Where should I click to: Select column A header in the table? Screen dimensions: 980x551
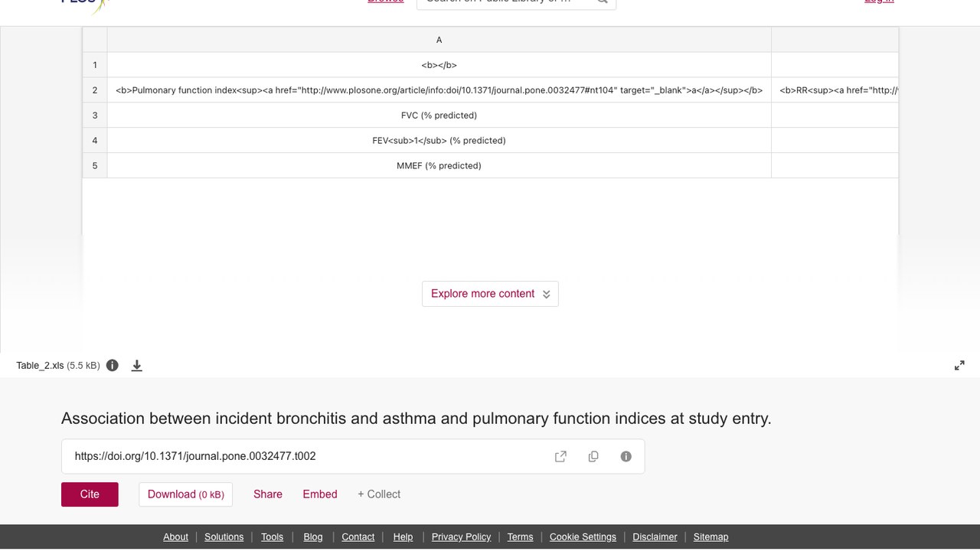pyautogui.click(x=439, y=40)
